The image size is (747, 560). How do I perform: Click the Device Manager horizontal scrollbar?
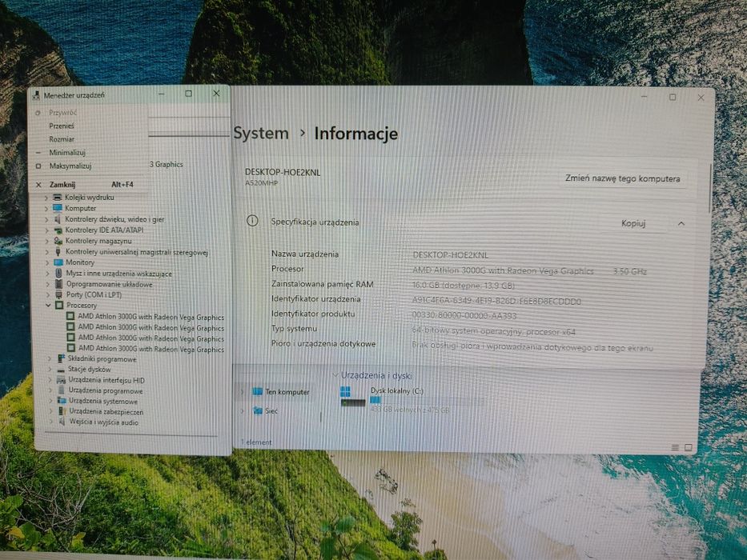point(131,434)
